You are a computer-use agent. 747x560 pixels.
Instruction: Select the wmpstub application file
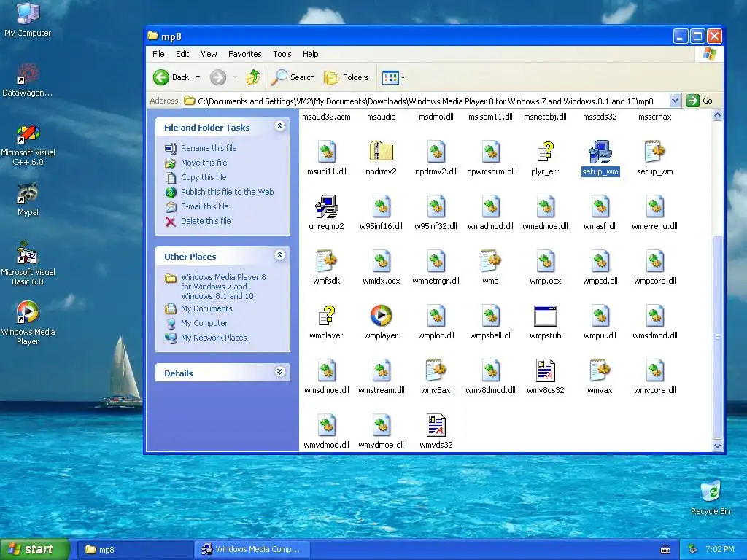[546, 322]
